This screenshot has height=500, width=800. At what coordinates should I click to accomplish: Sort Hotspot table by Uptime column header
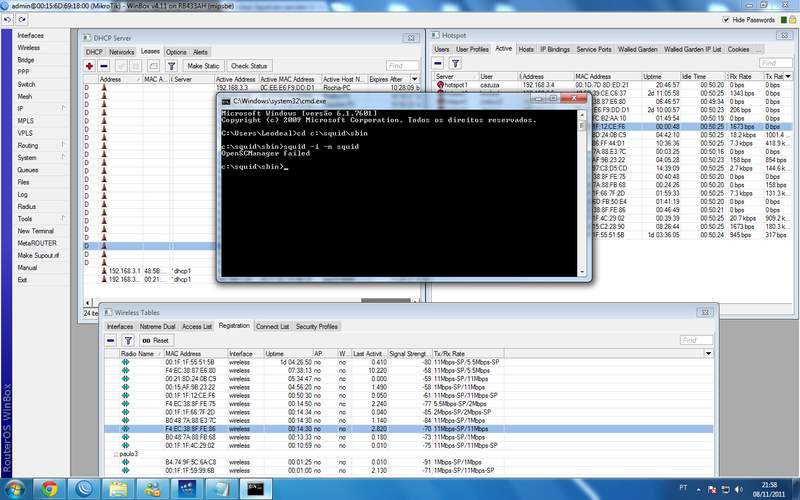(661, 76)
